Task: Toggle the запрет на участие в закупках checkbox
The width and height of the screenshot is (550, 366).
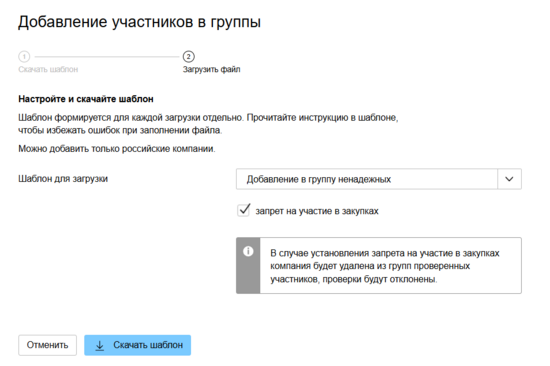Action: pyautogui.click(x=243, y=211)
